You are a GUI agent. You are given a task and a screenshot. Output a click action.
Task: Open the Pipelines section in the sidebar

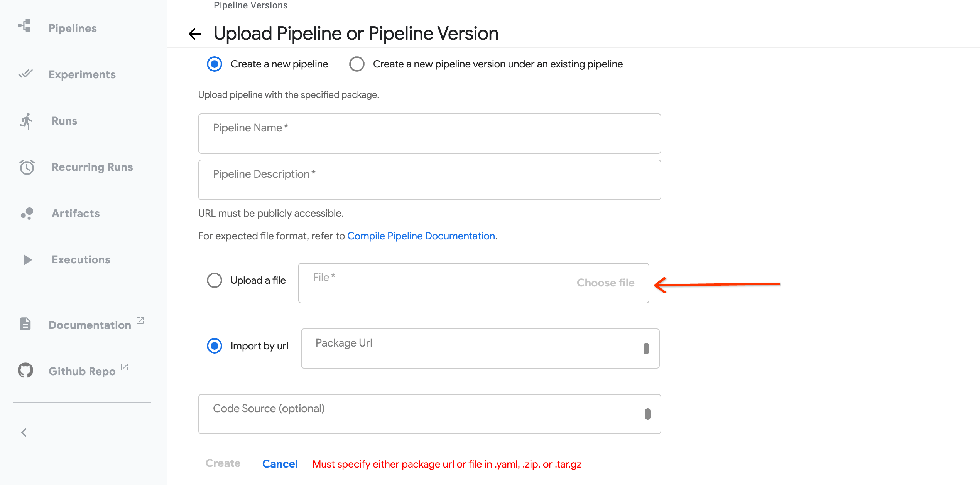click(73, 28)
